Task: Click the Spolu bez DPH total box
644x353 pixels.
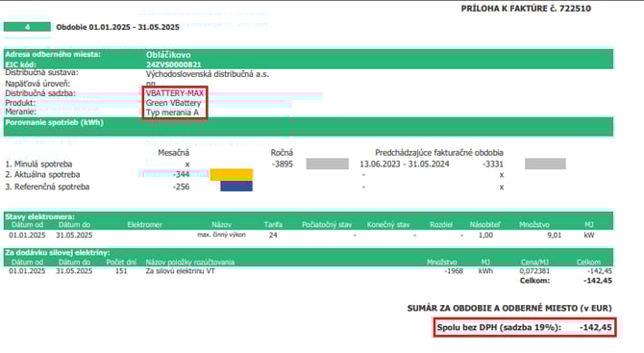Action: point(525,328)
